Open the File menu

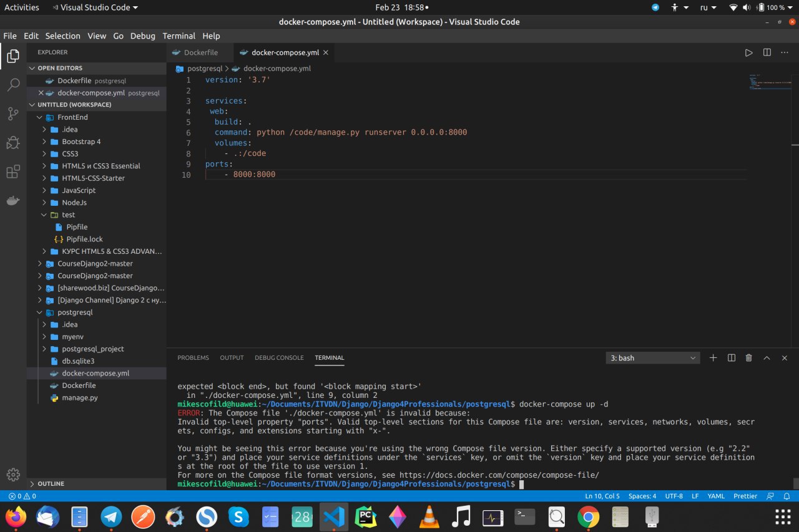[10, 36]
